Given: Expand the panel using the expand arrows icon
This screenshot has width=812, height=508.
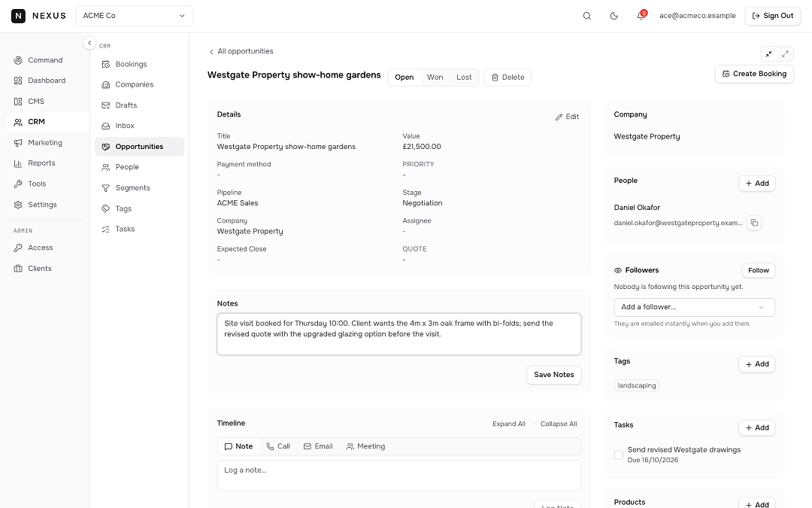Looking at the screenshot, I should 785,54.
